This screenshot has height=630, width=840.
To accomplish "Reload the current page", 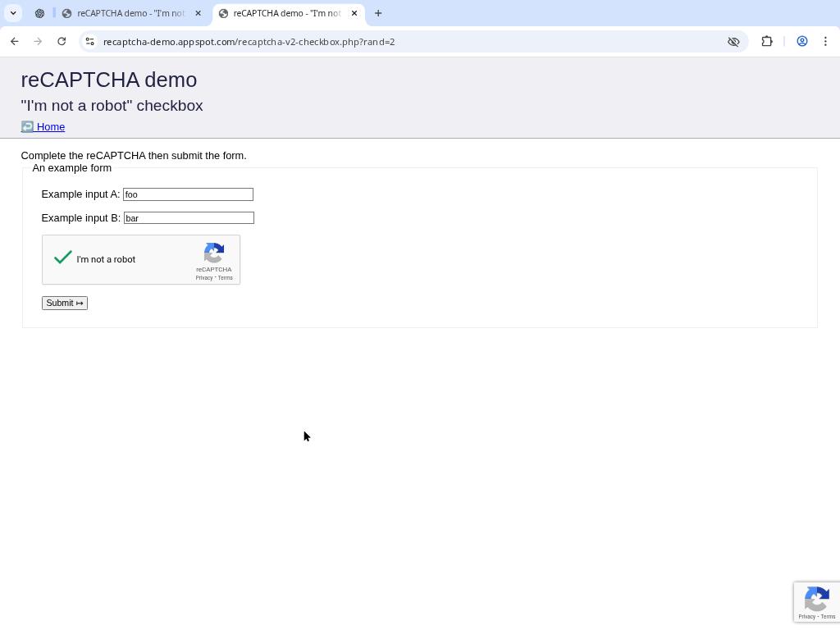I will (62, 41).
